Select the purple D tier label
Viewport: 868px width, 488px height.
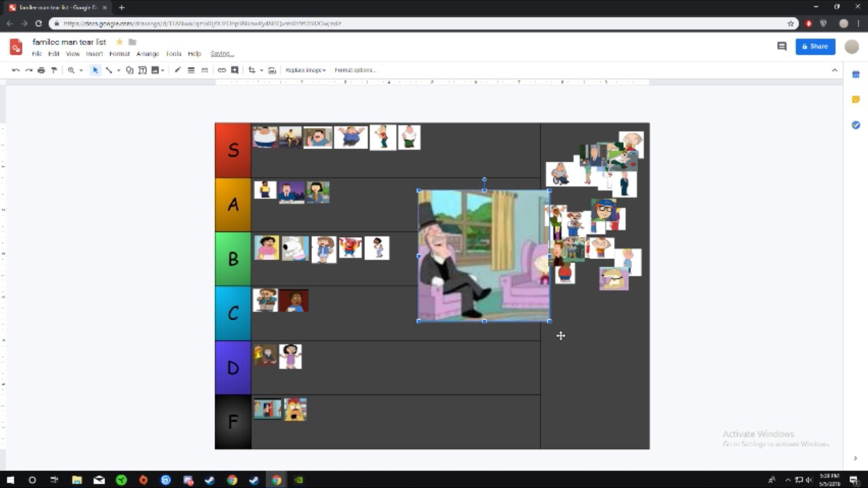pos(233,367)
